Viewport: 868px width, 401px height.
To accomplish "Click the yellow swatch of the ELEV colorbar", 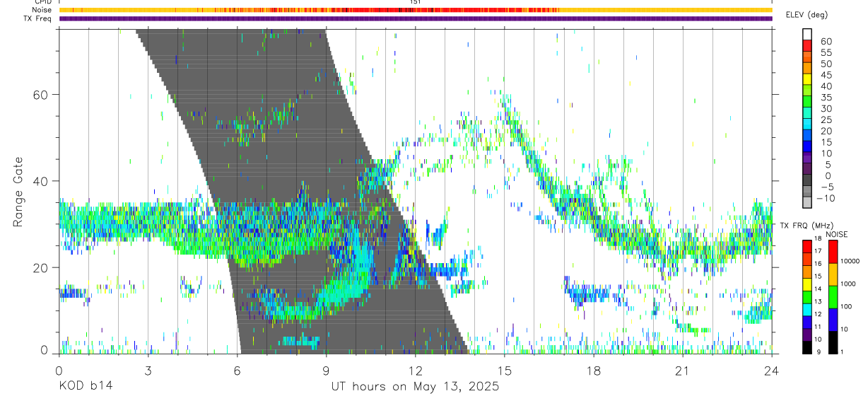I will pos(807,79).
